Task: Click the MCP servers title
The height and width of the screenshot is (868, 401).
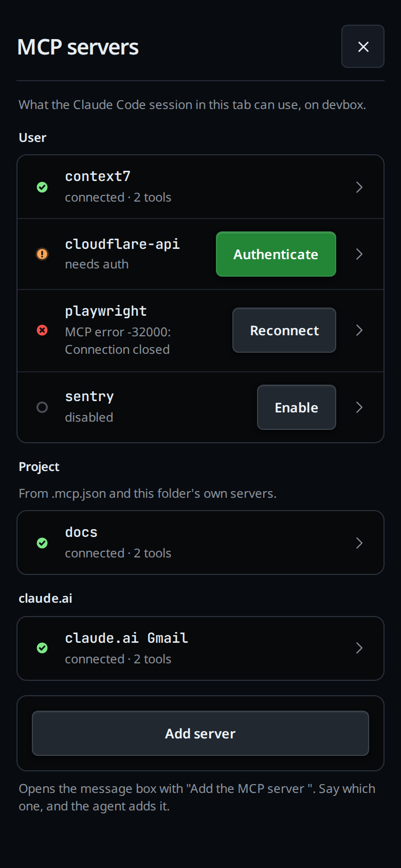Action: (x=78, y=47)
